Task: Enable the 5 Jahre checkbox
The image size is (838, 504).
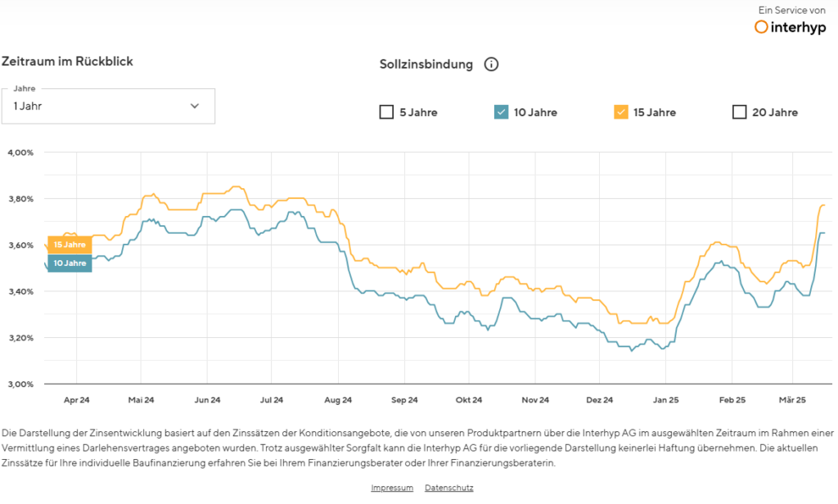Action: tap(386, 112)
